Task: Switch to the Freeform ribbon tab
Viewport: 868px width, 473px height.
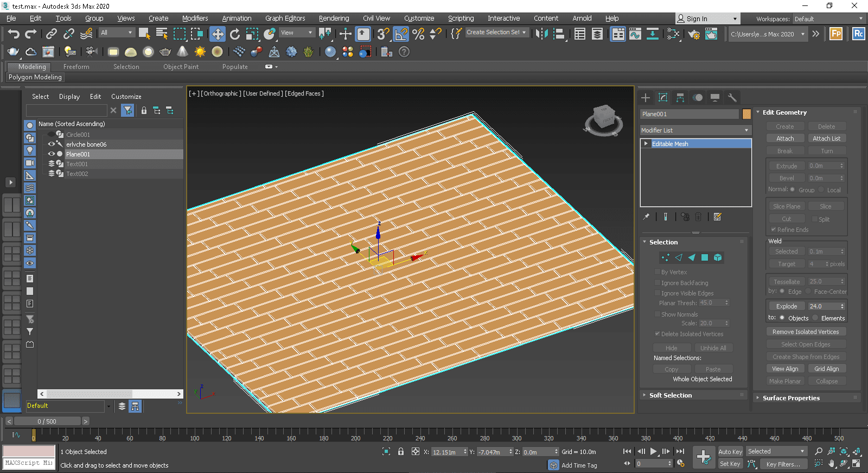Action: pyautogui.click(x=76, y=67)
